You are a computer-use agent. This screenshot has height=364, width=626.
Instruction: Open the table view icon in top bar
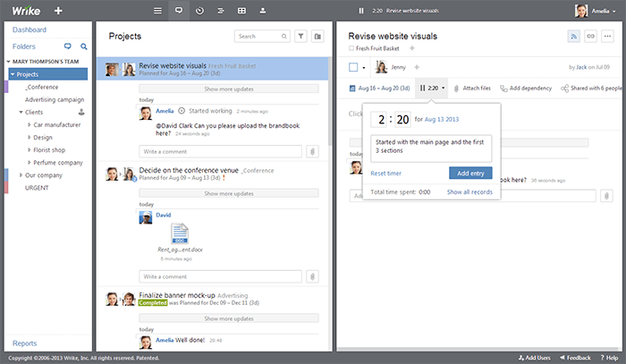tap(241, 11)
